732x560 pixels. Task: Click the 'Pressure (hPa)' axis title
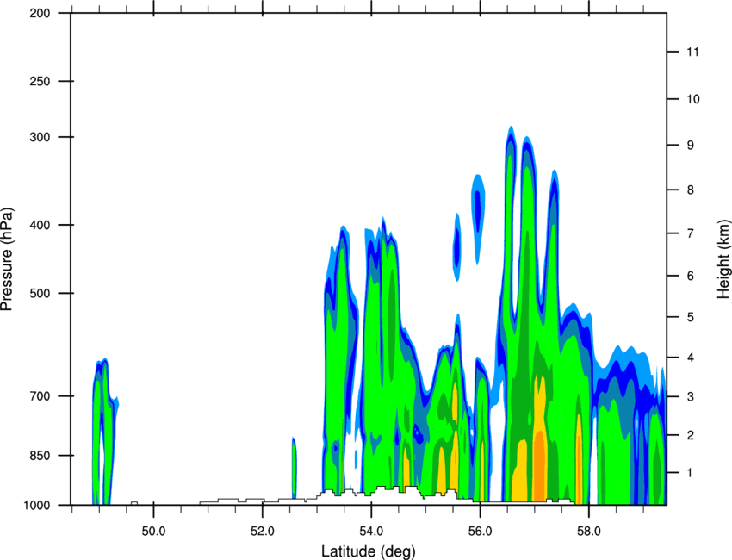[x=7, y=259]
